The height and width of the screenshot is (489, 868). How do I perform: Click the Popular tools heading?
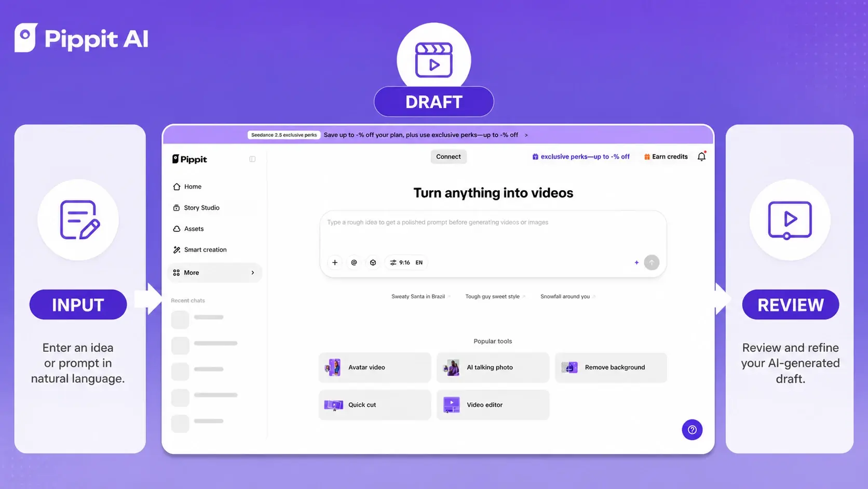493,341
